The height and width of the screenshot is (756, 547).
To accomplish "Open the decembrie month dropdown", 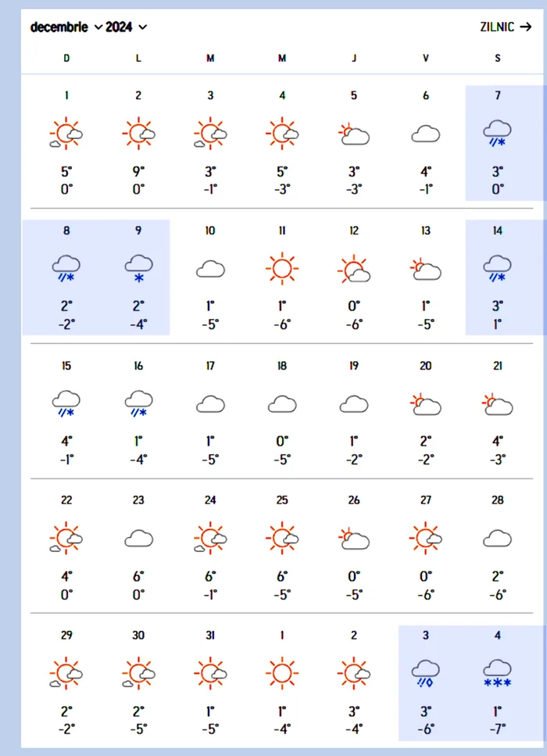I will tap(66, 27).
